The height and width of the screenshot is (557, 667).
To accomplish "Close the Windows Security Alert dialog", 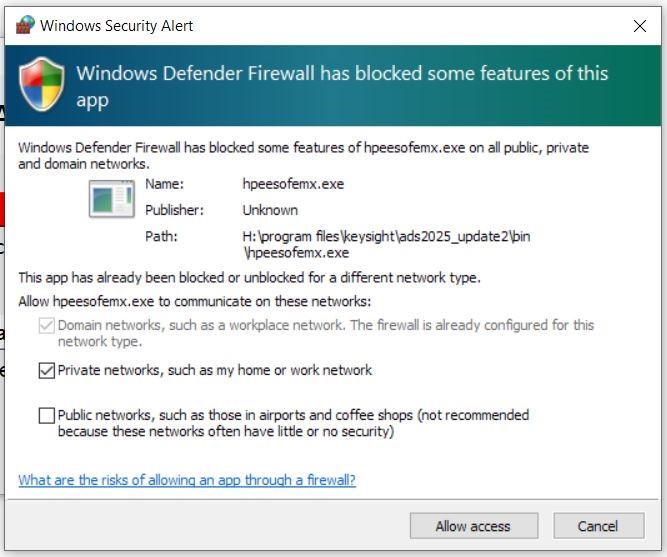I will [639, 26].
